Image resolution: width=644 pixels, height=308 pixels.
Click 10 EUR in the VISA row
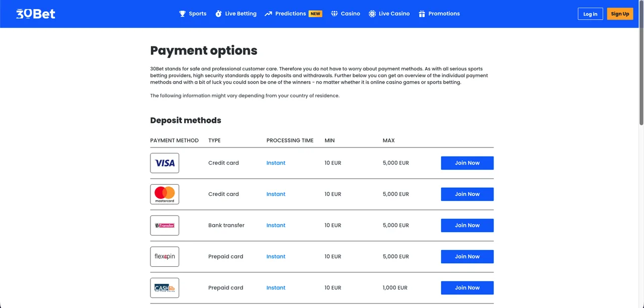(333, 163)
